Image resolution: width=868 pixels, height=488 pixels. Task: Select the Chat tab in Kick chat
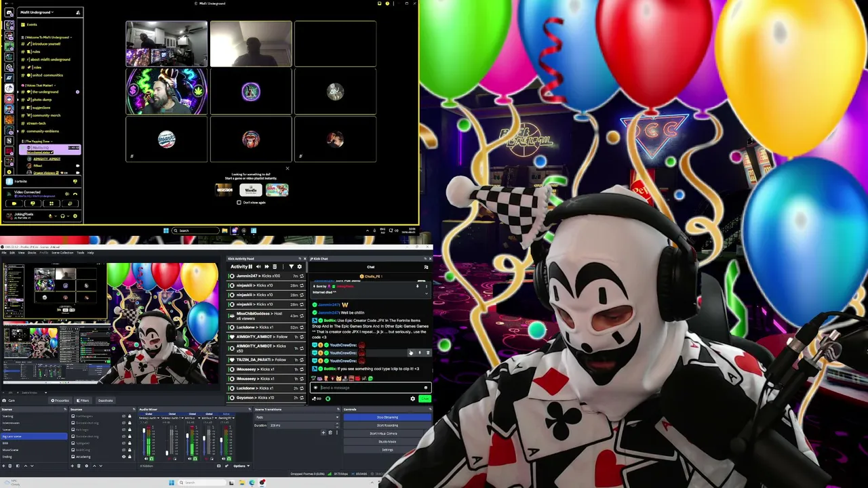pos(371,267)
